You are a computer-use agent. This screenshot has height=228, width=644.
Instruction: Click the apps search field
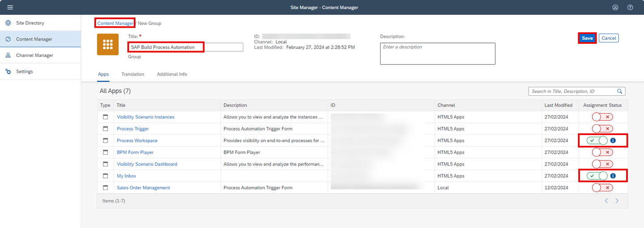pos(577,91)
